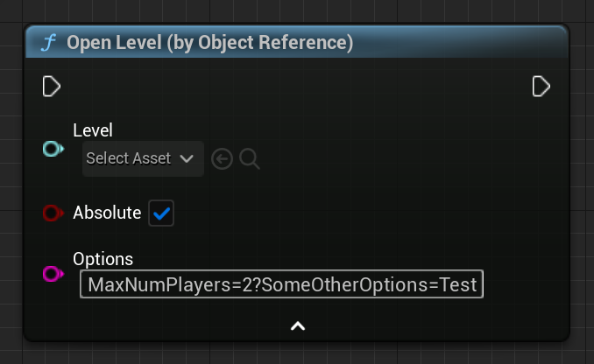Click the function 'f' icon in node header

tap(49, 42)
